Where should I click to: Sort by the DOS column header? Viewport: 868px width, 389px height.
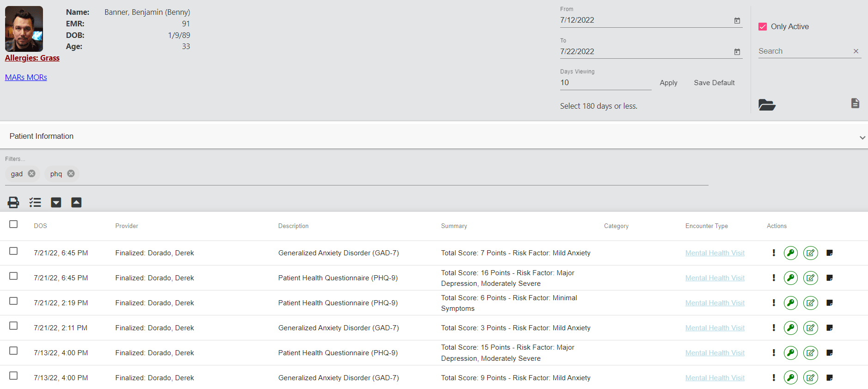click(40, 226)
